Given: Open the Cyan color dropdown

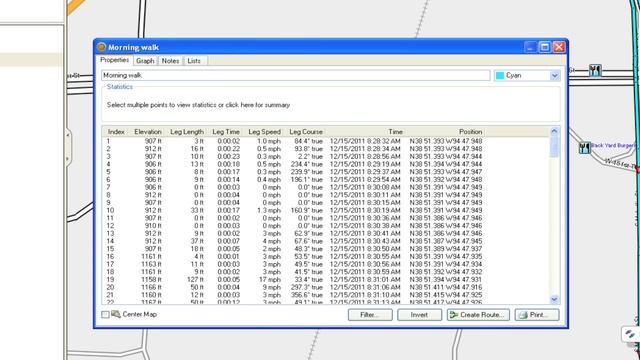Looking at the screenshot, I should [x=554, y=76].
